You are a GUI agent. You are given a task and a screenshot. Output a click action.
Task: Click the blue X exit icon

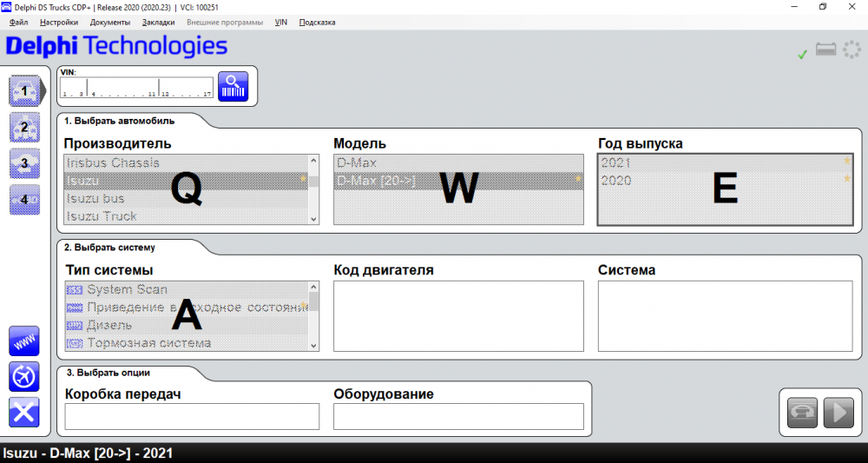(24, 412)
